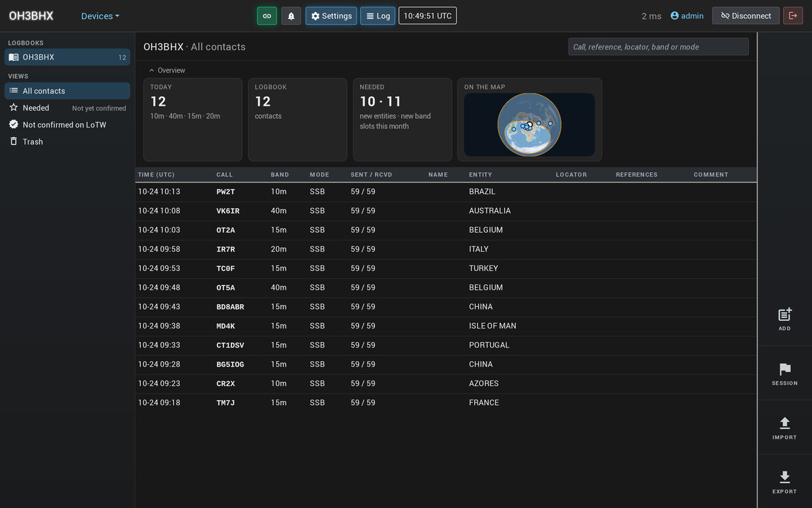Click the OH3BHX site title

coord(31,16)
